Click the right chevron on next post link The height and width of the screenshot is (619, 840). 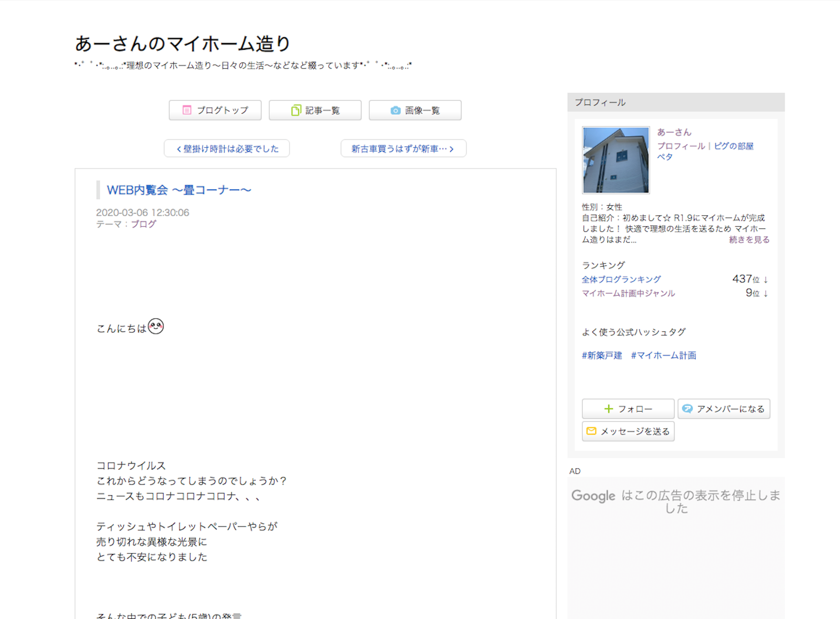click(x=452, y=149)
